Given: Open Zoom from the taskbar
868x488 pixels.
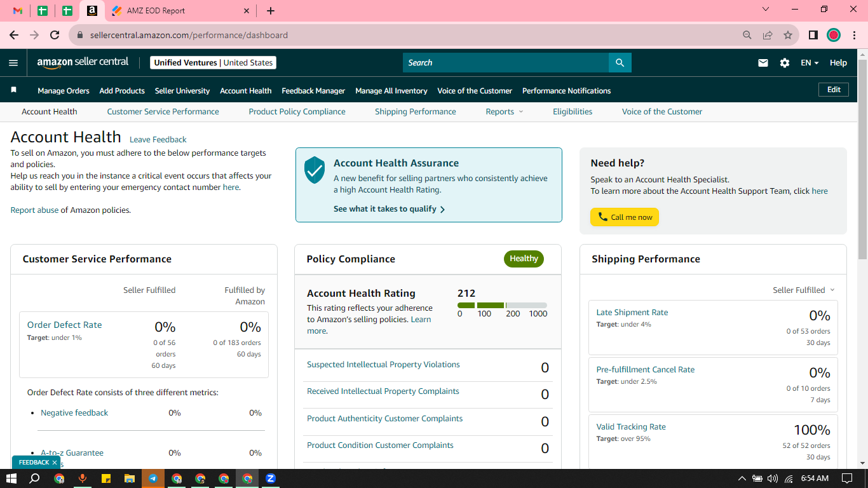Looking at the screenshot, I should pos(271,478).
